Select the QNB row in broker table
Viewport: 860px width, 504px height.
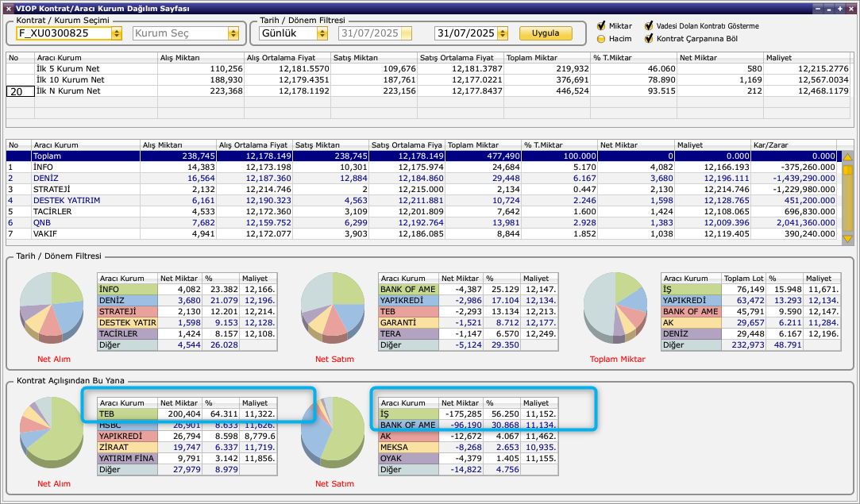[x=421, y=223]
